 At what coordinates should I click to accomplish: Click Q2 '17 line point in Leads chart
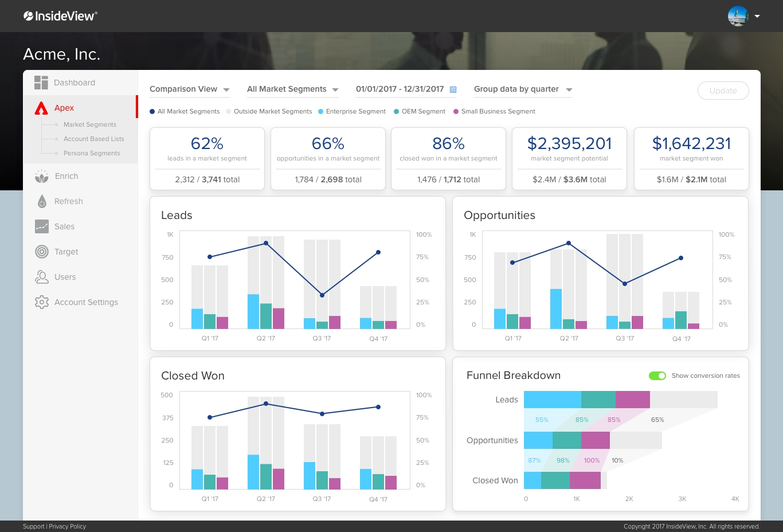tap(266, 244)
